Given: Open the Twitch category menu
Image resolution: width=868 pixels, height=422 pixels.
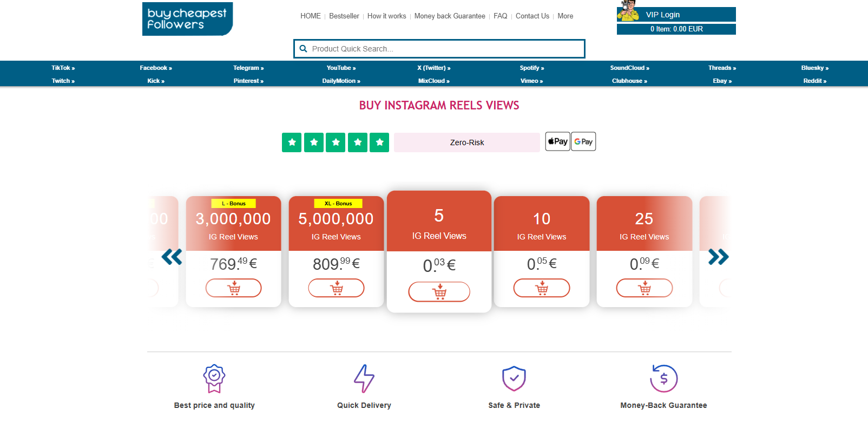Looking at the screenshot, I should pyautogui.click(x=63, y=81).
